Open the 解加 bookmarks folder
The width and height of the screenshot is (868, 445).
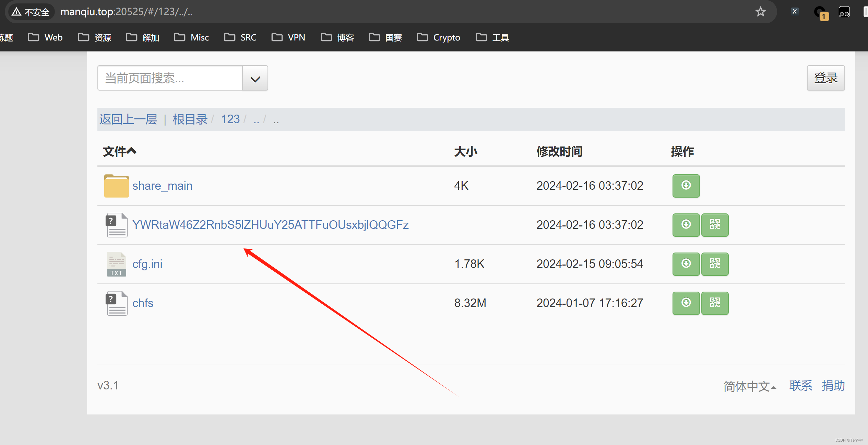pyautogui.click(x=143, y=37)
